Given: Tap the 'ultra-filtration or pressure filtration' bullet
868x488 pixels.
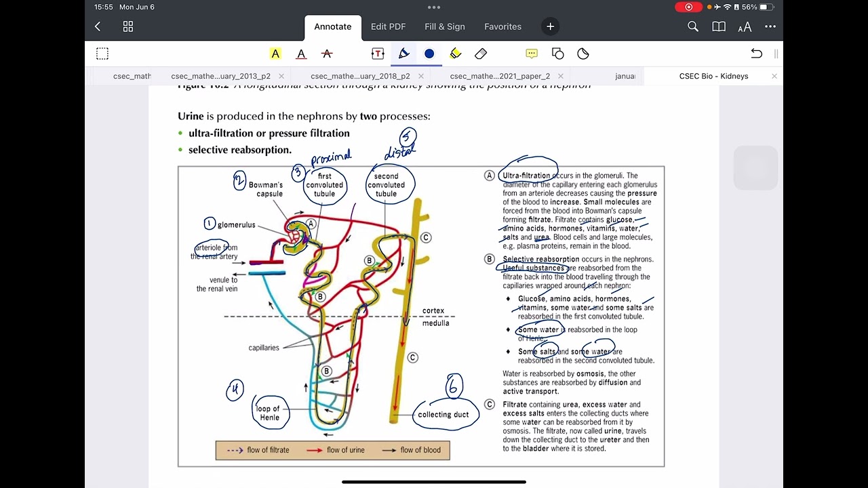Looking at the screenshot, I should click(x=269, y=134).
